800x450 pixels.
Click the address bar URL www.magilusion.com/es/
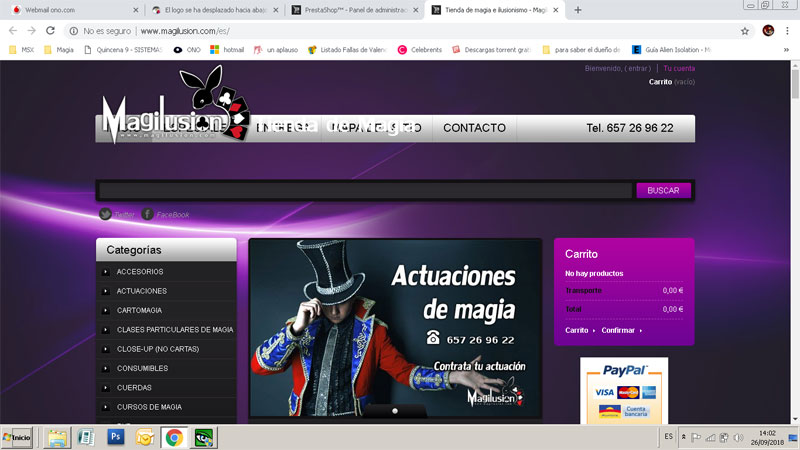[x=185, y=31]
